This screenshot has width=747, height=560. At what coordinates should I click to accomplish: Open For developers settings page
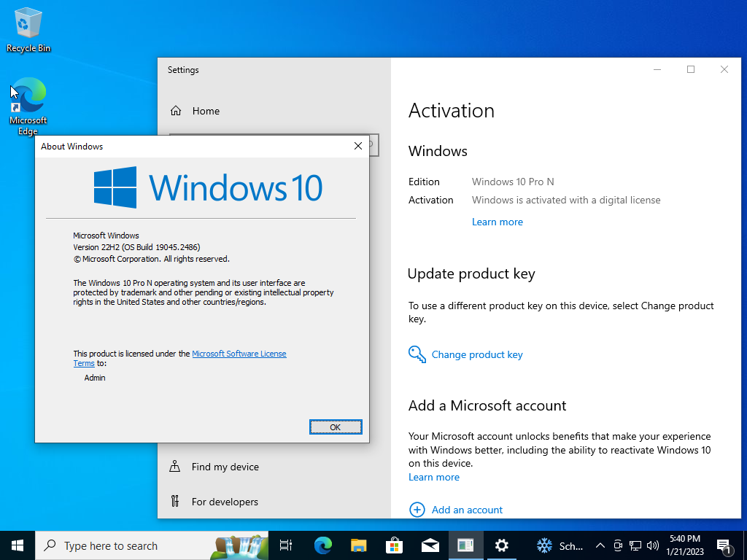[x=225, y=502]
